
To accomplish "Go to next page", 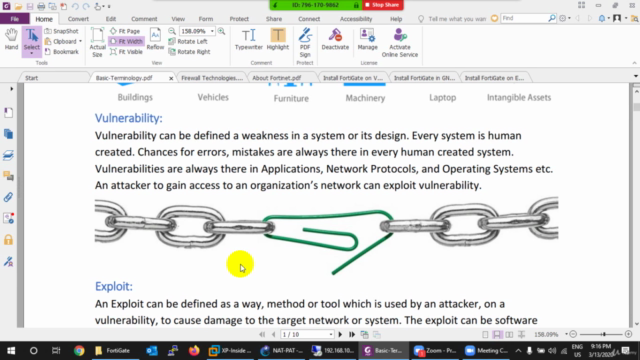I will coord(340,335).
